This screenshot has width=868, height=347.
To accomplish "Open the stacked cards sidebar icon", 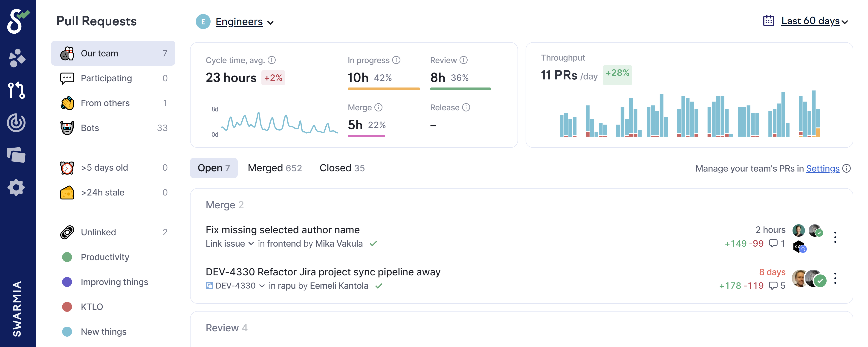I will pos(17,155).
